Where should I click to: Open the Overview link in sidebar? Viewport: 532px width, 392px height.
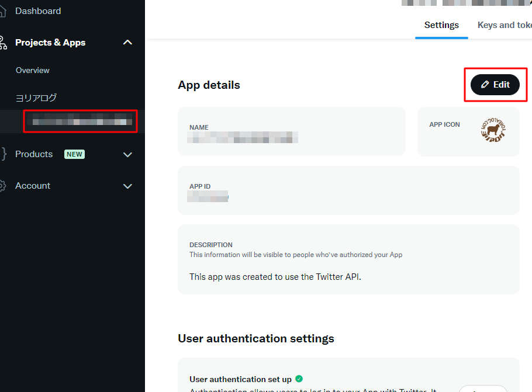[33, 70]
